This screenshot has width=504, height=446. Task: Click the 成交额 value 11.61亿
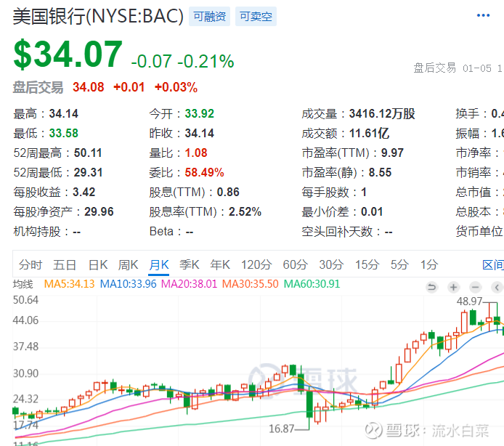[x=370, y=133]
